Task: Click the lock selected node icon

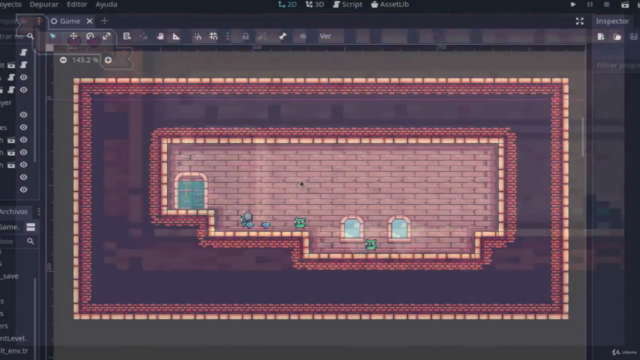Action: pyautogui.click(x=245, y=36)
